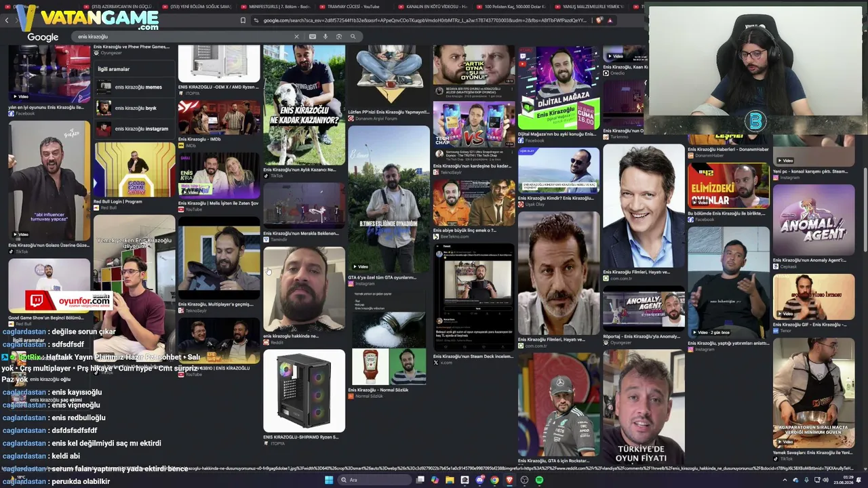868x488 pixels.
Task: Open 'Enis Kirazoğlu - Normal Sözlük' link
Action: 378,390
